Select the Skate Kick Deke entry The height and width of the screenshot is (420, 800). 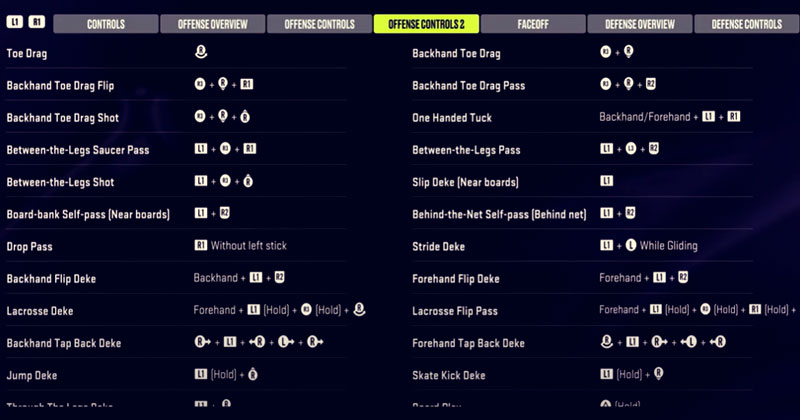pos(449,375)
